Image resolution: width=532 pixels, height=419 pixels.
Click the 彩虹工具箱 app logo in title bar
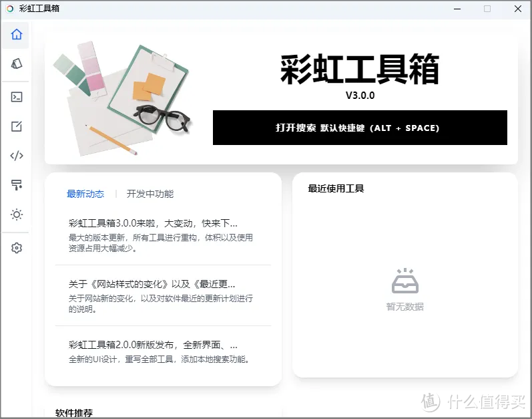click(x=10, y=9)
